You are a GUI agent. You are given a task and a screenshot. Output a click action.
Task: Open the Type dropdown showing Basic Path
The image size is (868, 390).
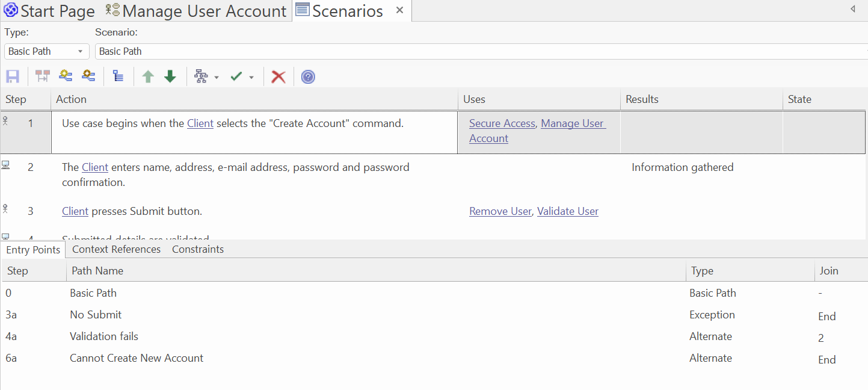click(x=46, y=51)
